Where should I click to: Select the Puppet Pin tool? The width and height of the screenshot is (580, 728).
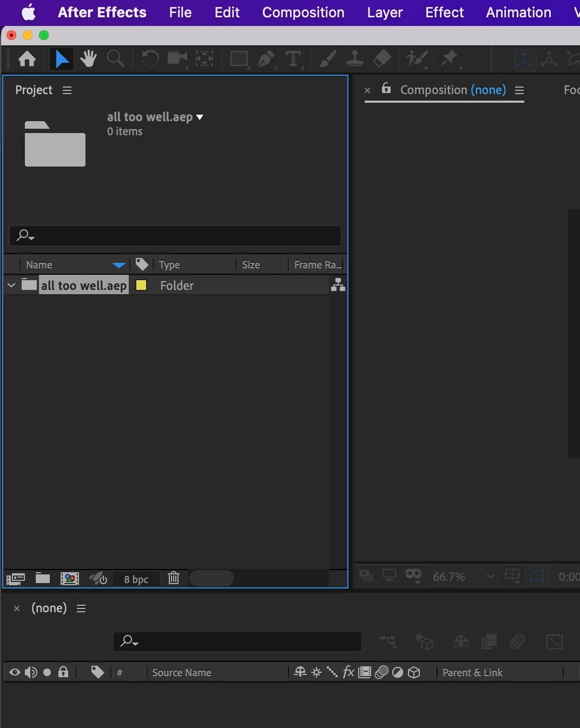(x=450, y=58)
